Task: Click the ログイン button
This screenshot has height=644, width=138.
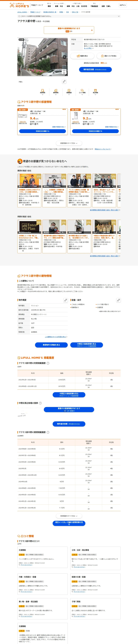Action: tap(123, 5)
